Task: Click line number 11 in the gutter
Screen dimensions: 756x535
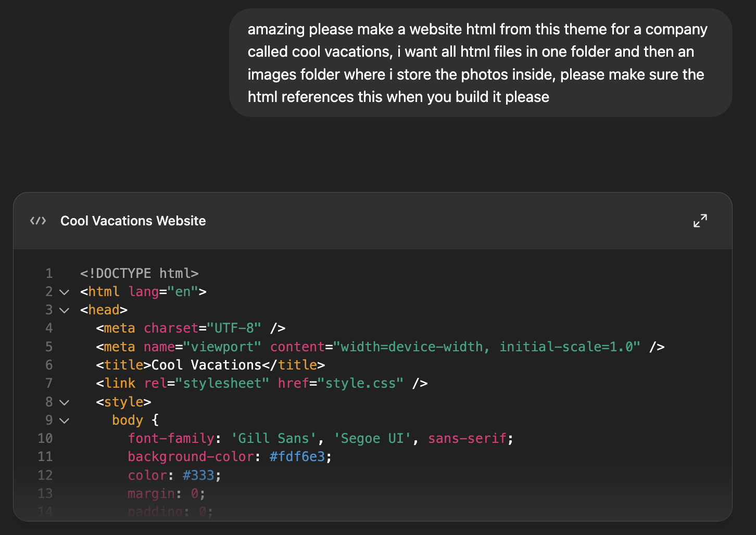Action: (45, 456)
